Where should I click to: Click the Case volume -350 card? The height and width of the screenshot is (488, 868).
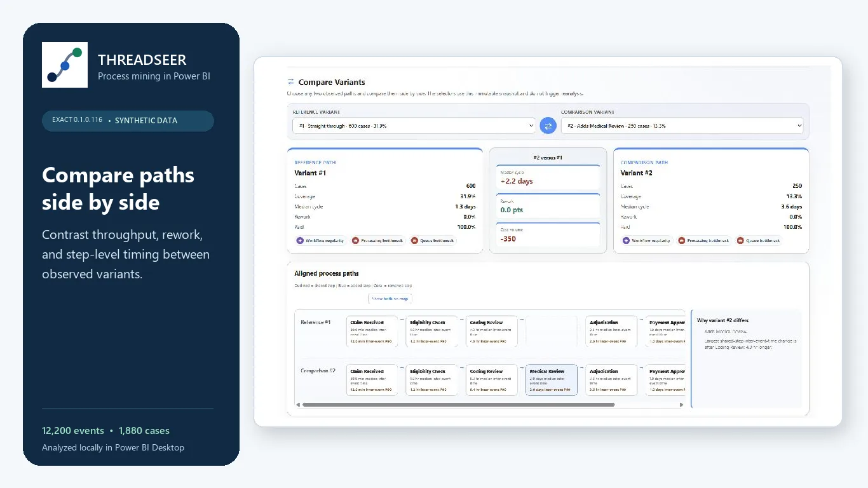tap(548, 234)
